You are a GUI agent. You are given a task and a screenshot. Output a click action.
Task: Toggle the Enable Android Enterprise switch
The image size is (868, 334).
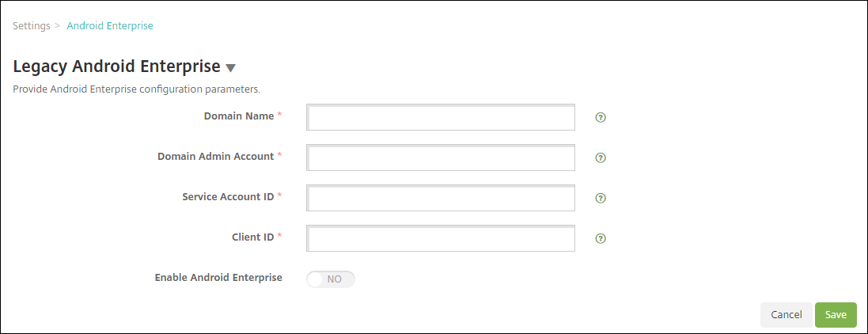coord(331,279)
